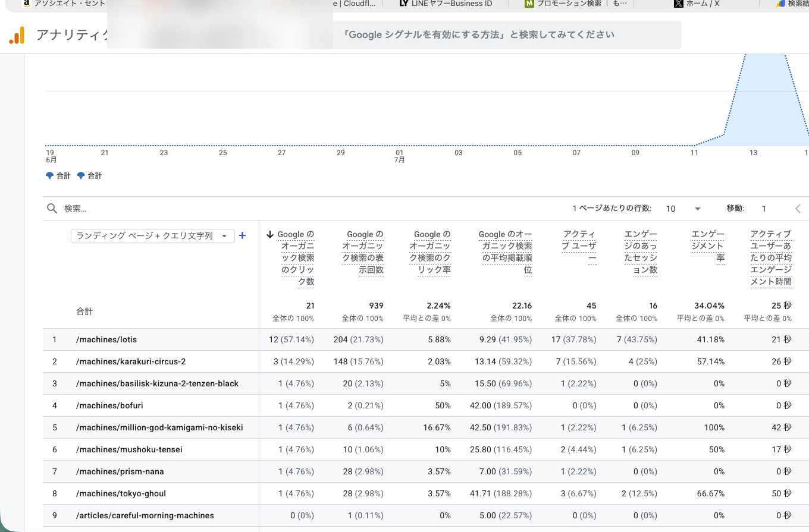Click the table search magnifier icon

pos(52,209)
